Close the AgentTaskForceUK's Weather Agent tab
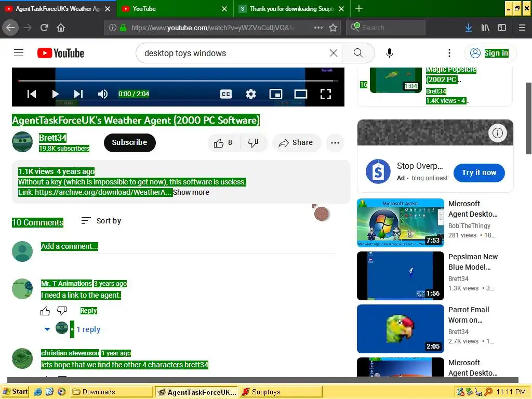 click(x=108, y=9)
